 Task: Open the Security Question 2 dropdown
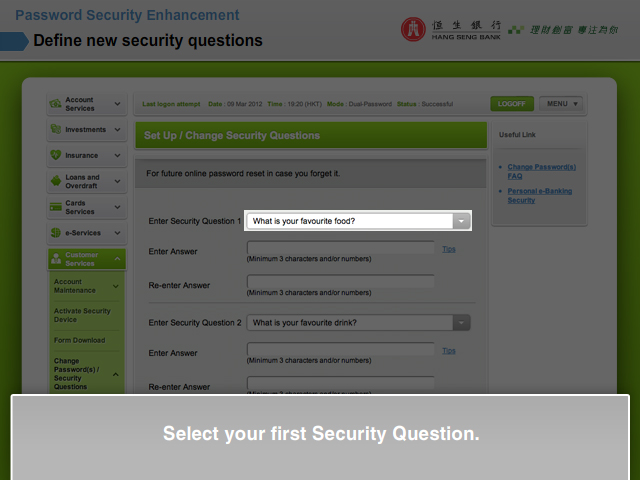click(461, 323)
